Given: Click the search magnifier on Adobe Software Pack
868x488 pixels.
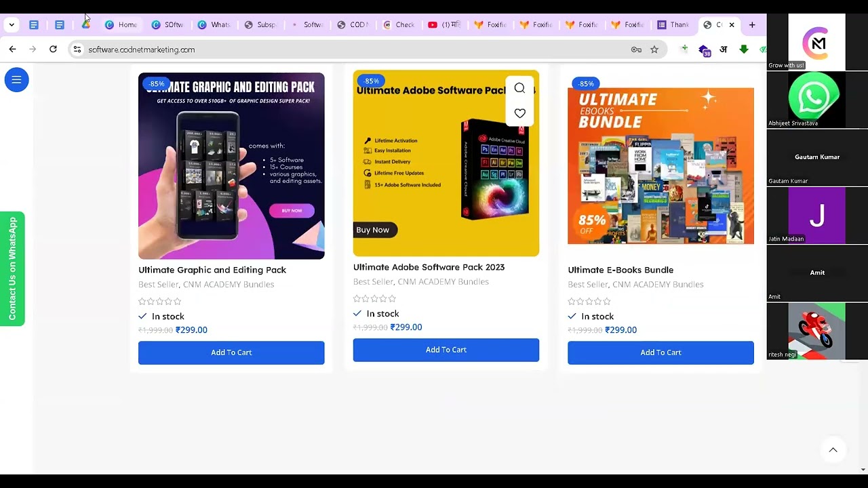Looking at the screenshot, I should tap(519, 88).
